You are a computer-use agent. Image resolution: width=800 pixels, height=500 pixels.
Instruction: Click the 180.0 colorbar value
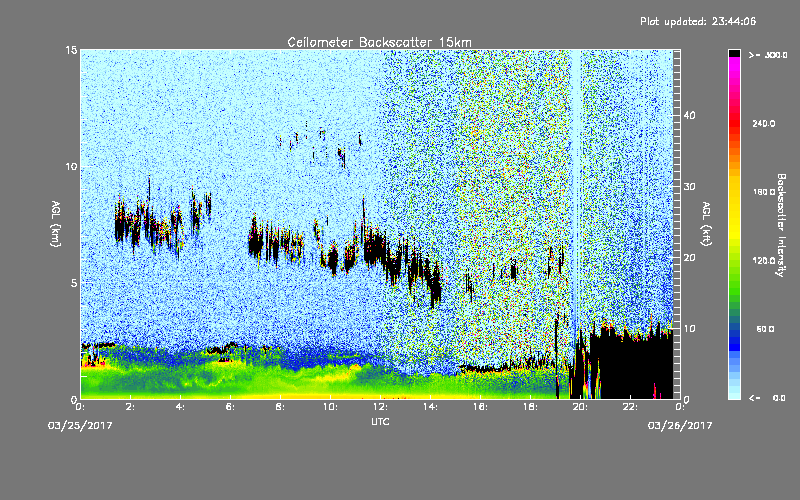click(764, 192)
